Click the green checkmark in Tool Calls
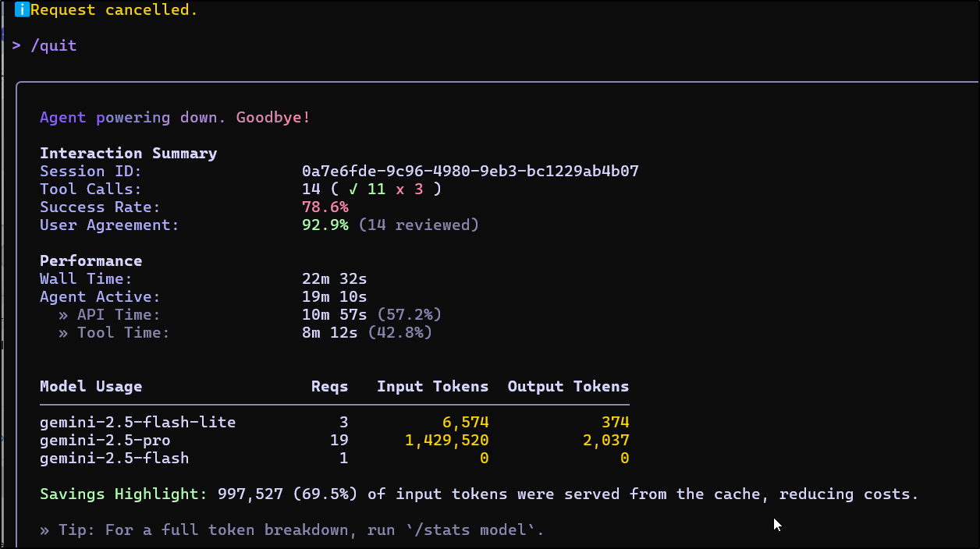 click(353, 189)
